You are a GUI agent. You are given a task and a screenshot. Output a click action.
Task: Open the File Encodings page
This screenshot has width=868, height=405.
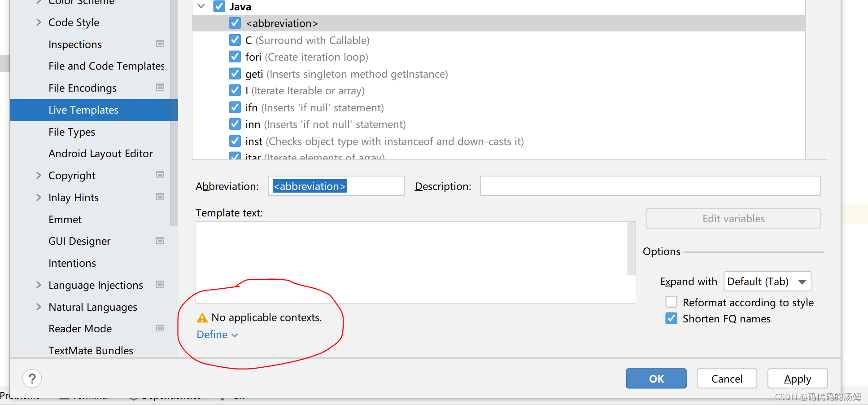click(x=83, y=88)
